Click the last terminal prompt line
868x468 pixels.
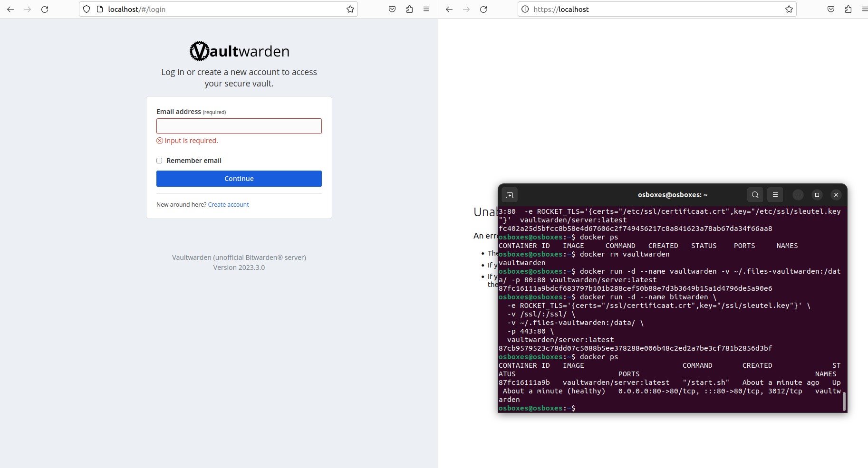(x=537, y=408)
